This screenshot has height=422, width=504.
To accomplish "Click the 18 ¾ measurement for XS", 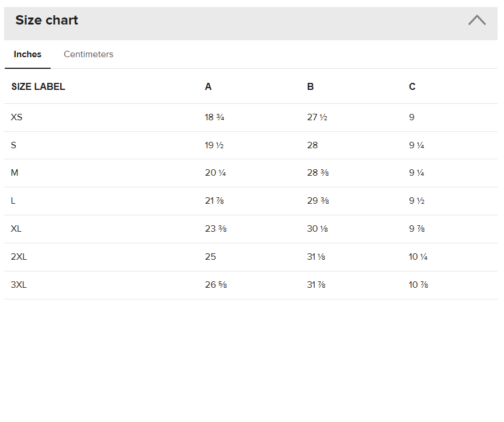I will tap(214, 117).
